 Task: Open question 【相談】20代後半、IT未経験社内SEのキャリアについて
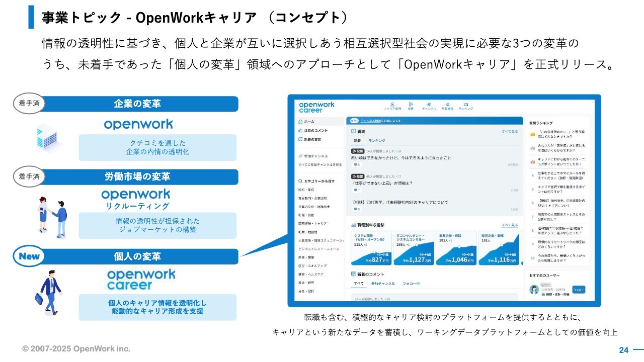400,202
